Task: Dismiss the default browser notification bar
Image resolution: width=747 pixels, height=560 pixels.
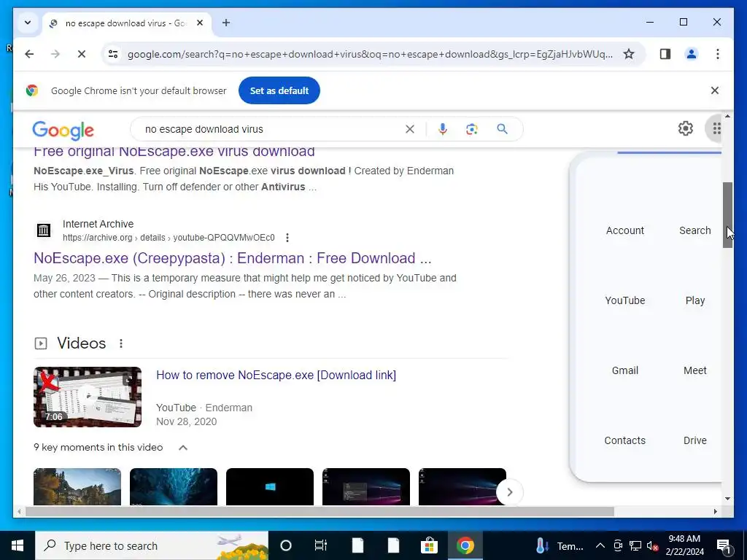Action: coord(715,90)
